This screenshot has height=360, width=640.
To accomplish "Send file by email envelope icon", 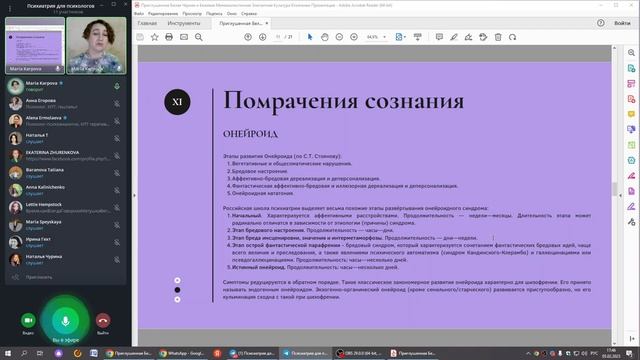I will click(x=184, y=37).
